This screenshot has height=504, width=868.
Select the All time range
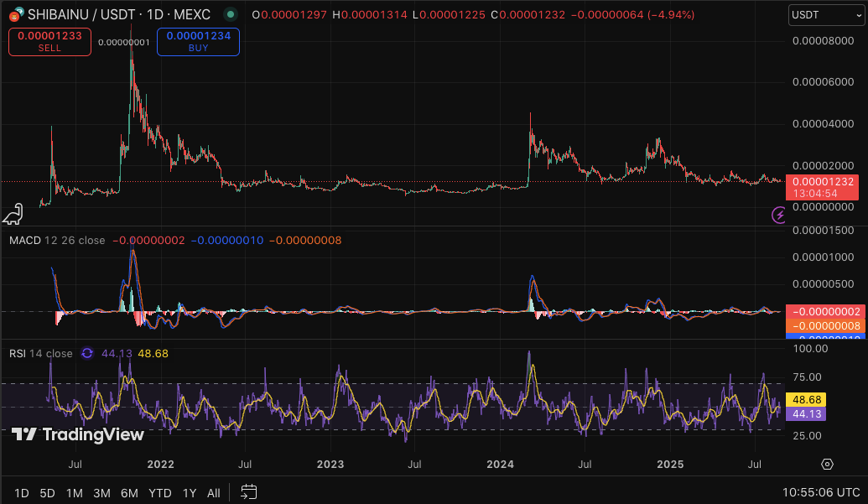[214, 492]
